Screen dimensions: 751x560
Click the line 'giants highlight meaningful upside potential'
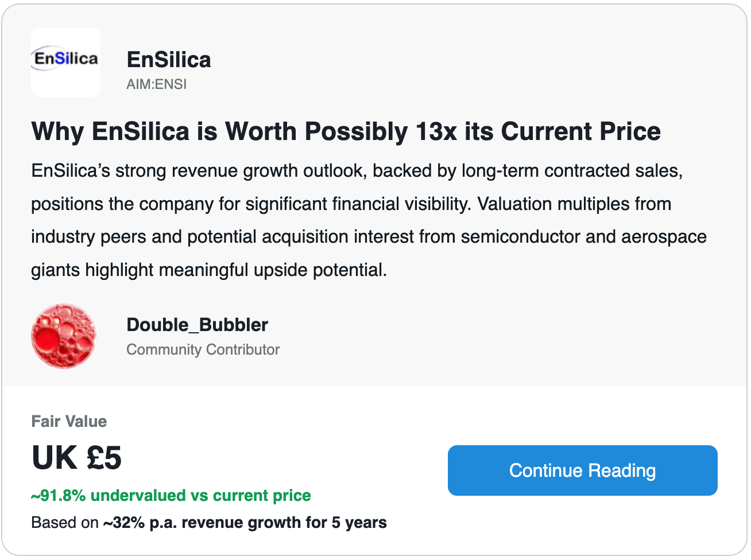coord(209,270)
